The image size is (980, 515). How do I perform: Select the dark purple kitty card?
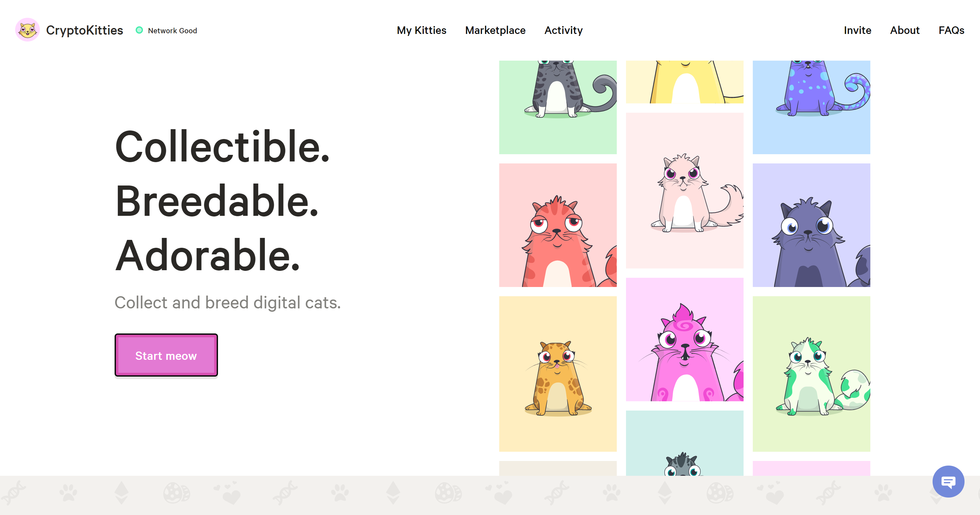(811, 225)
